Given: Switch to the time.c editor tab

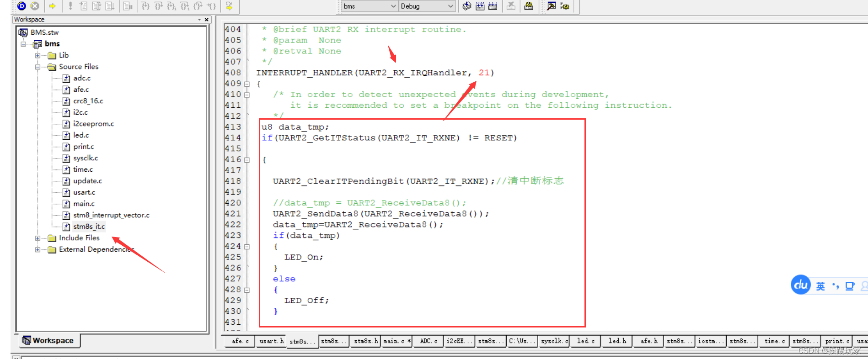Looking at the screenshot, I should click(x=774, y=341).
